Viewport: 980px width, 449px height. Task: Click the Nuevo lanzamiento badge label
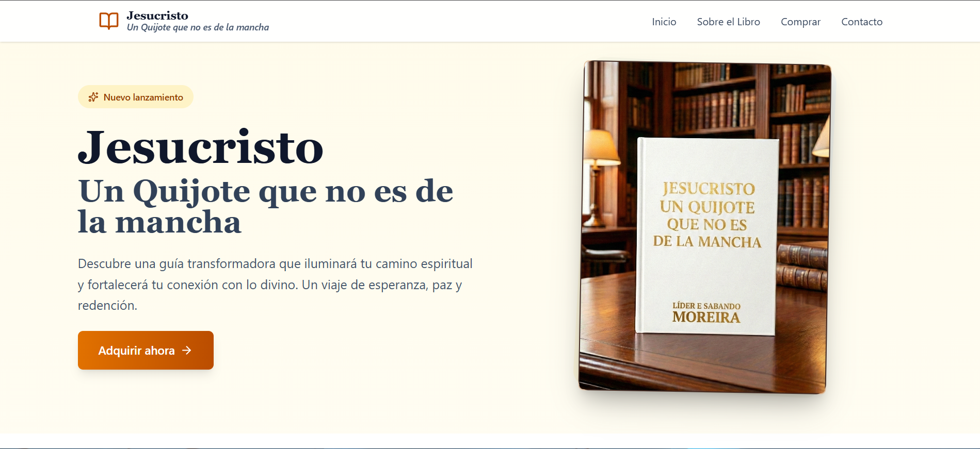tap(143, 97)
